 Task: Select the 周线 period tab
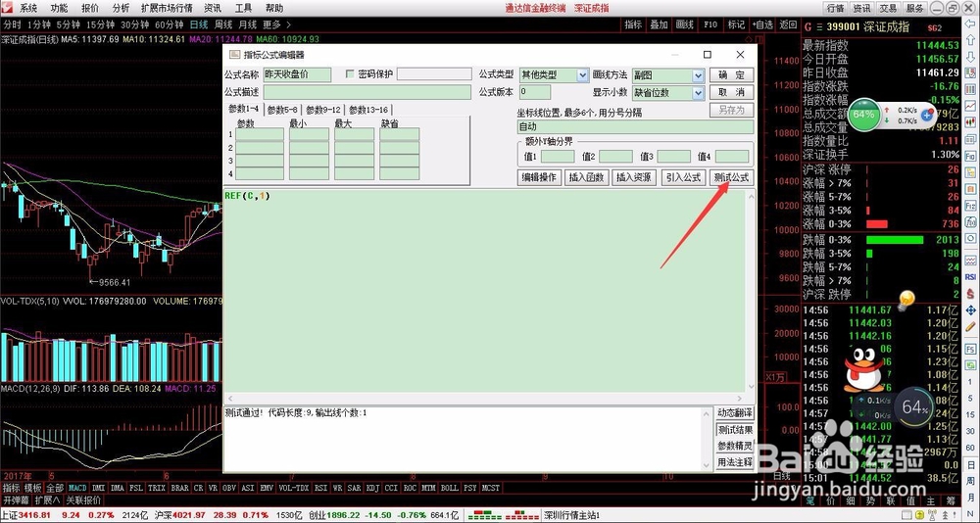click(223, 25)
